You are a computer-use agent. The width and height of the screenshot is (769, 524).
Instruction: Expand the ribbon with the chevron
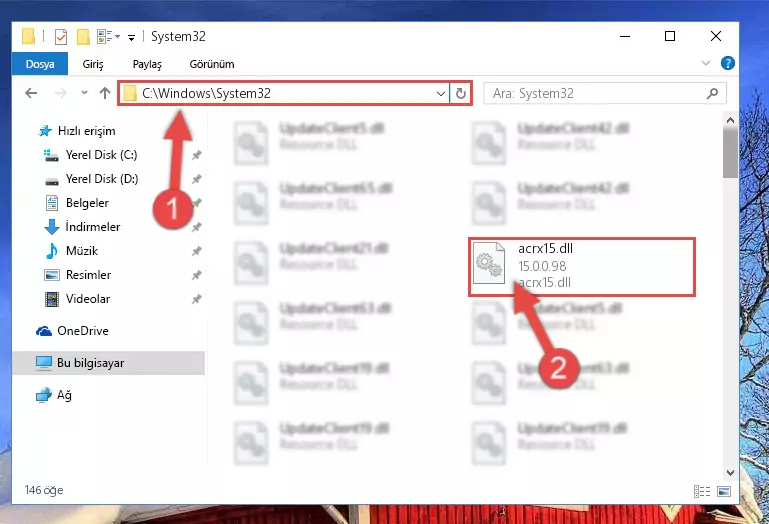coord(706,63)
